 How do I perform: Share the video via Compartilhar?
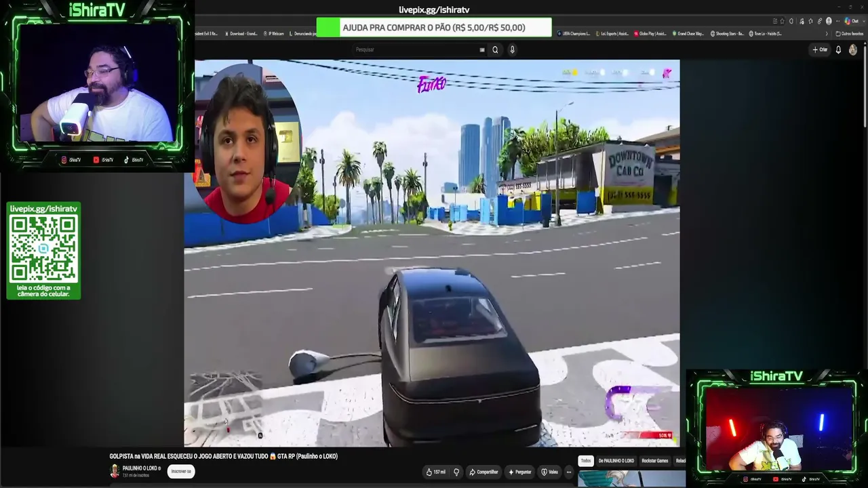(484, 472)
